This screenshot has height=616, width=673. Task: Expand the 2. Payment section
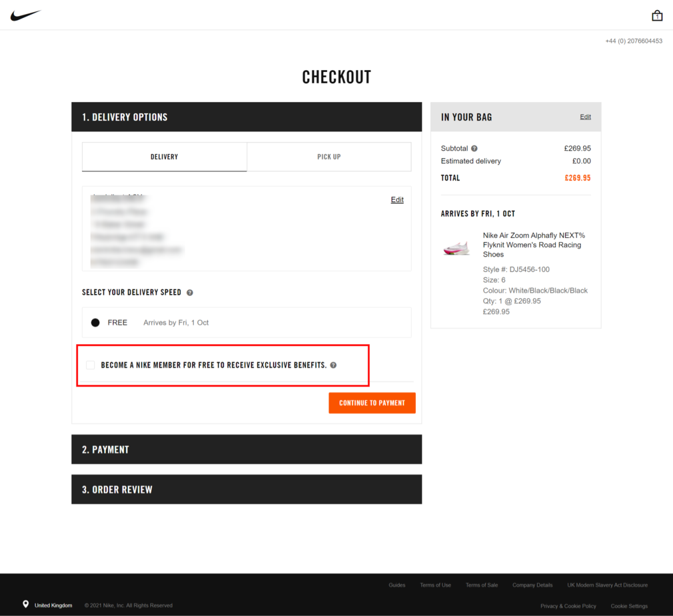(x=247, y=449)
